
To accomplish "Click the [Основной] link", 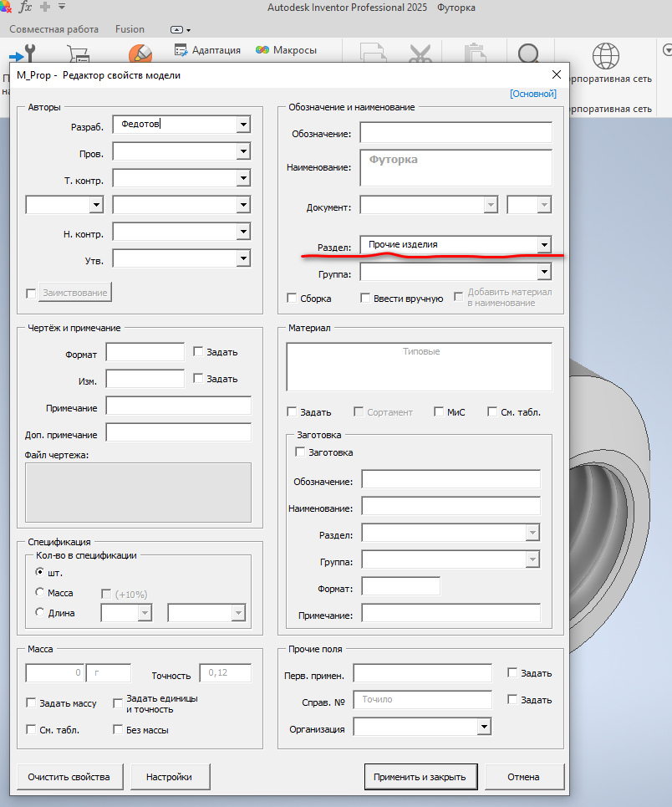I will [x=533, y=94].
